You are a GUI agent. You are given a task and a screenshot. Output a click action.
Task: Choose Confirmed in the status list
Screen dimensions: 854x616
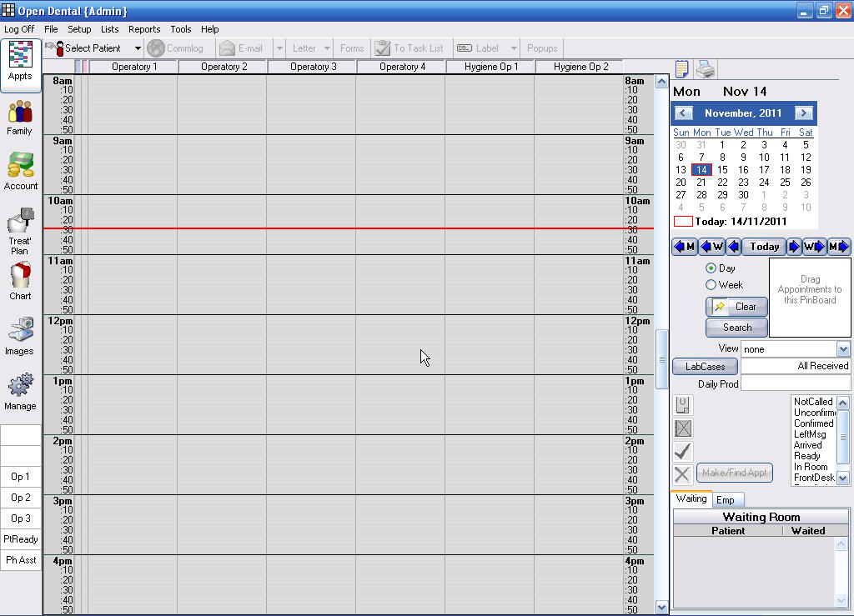(813, 423)
